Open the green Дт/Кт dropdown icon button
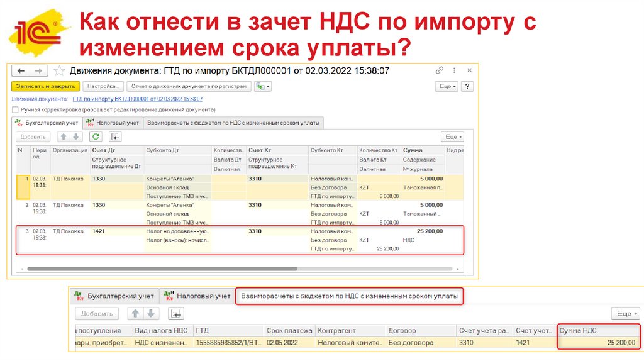Image resolution: width=644 pixels, height=361 pixels. point(262,86)
